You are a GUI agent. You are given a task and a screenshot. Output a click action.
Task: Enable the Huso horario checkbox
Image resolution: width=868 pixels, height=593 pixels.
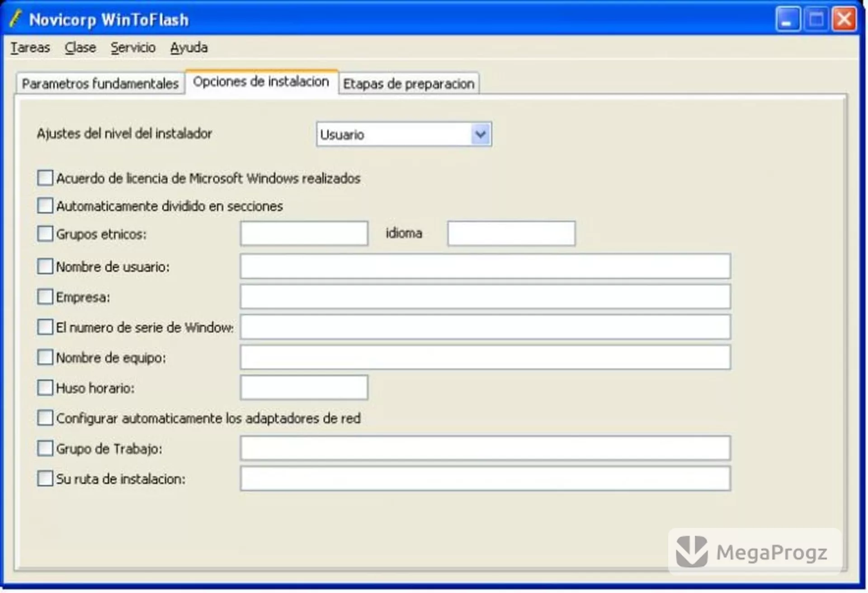click(45, 388)
